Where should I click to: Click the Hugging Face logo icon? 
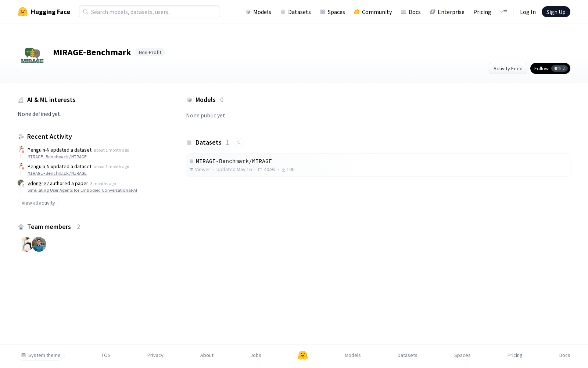coord(23,12)
